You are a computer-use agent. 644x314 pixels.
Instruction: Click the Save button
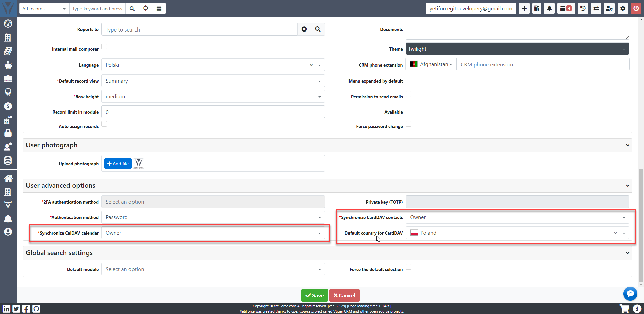(x=314, y=295)
